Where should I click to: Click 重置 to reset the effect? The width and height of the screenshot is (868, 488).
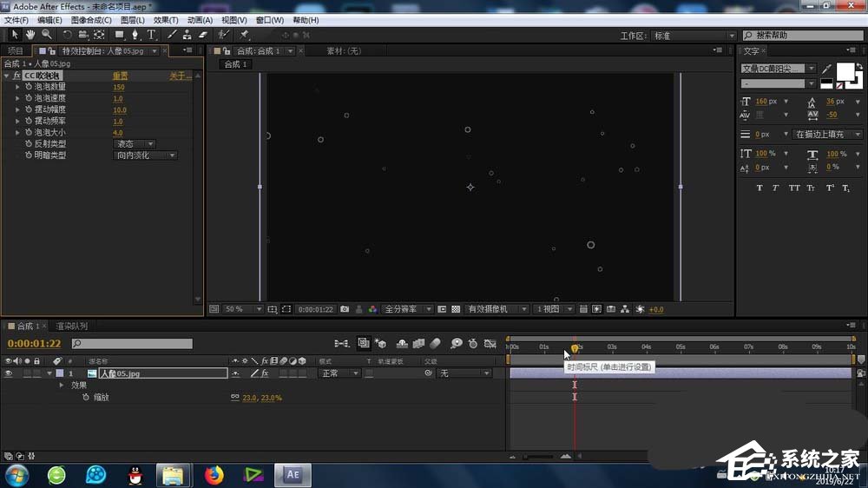121,76
